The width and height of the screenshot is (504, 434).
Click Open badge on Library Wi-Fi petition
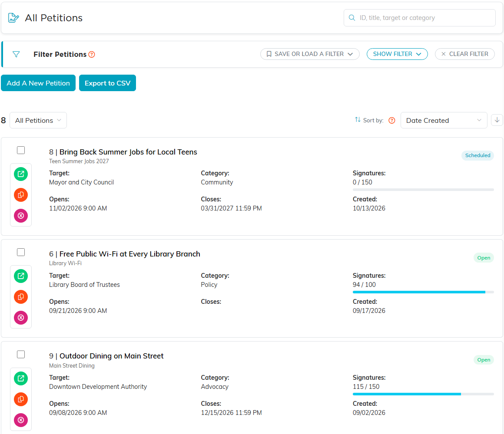[484, 258]
